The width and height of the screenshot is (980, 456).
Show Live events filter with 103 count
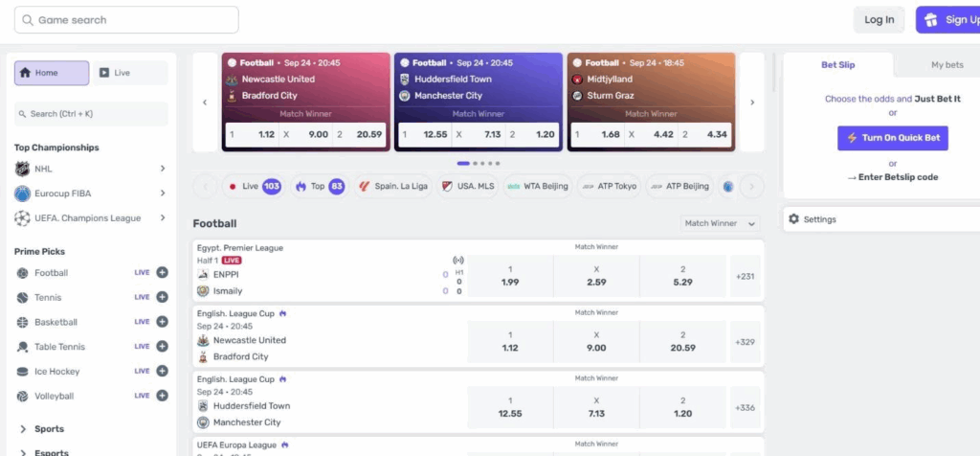pos(252,186)
